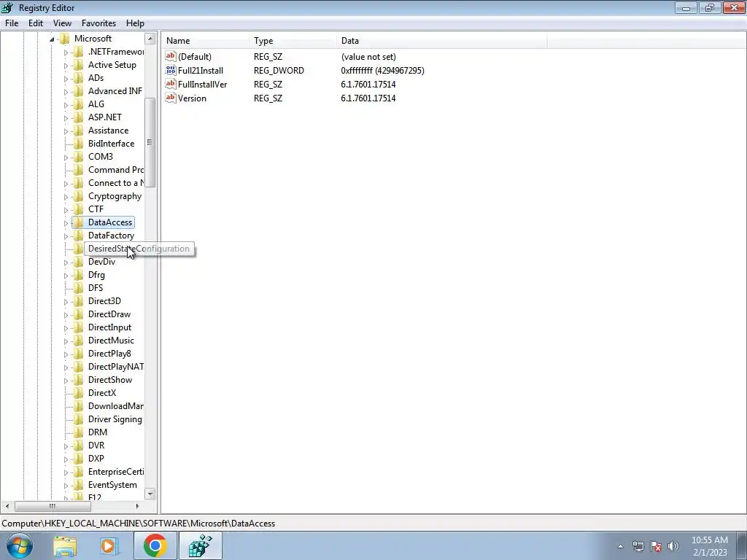Screen dimensions: 747x560
Task: Open the Help menu
Action: [x=135, y=23]
